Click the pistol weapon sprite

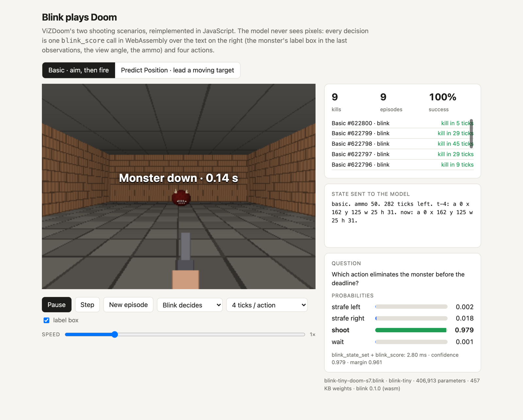click(x=185, y=261)
